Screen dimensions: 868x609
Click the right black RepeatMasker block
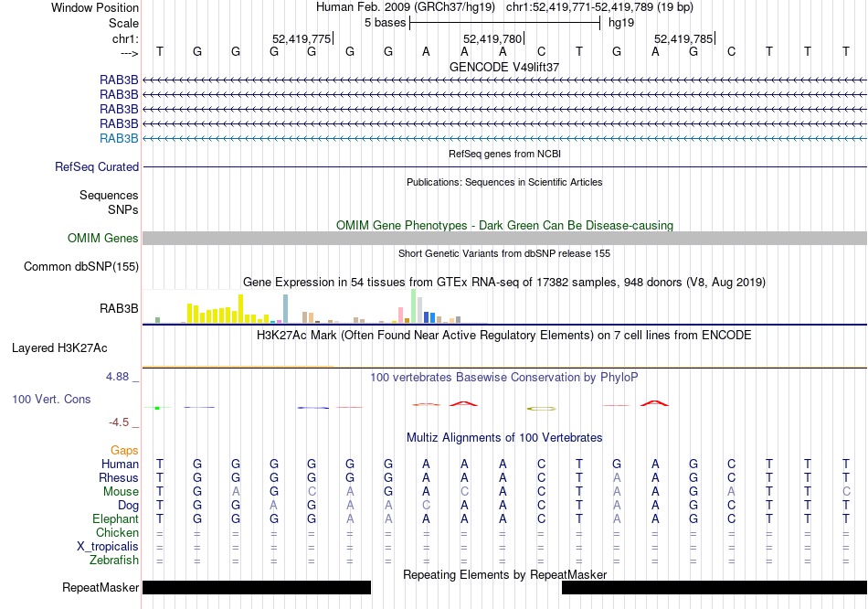[715, 587]
